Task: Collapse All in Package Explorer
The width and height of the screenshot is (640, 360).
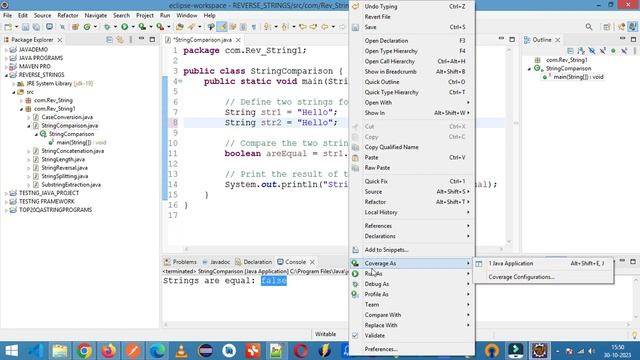Action: pyautogui.click(x=109, y=40)
